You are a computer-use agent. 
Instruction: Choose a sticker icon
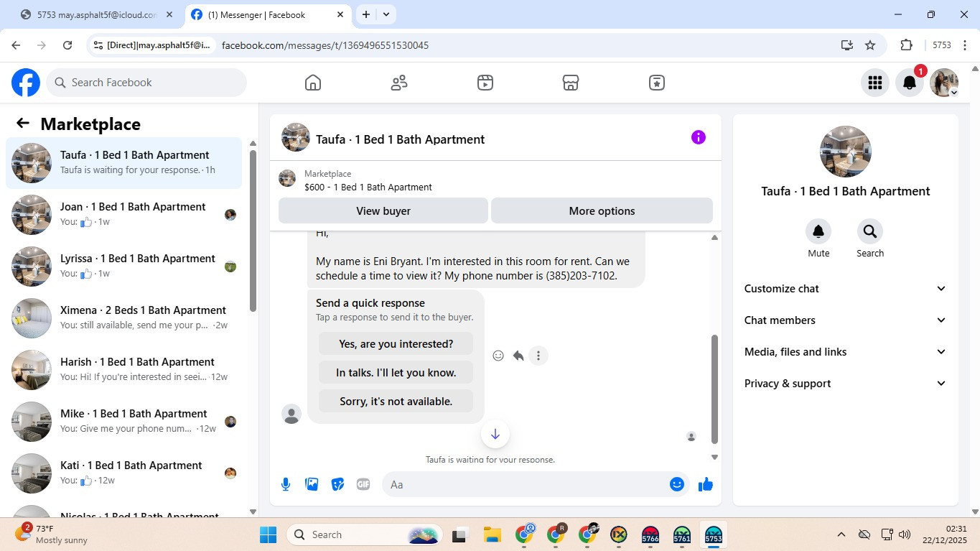[x=337, y=484]
